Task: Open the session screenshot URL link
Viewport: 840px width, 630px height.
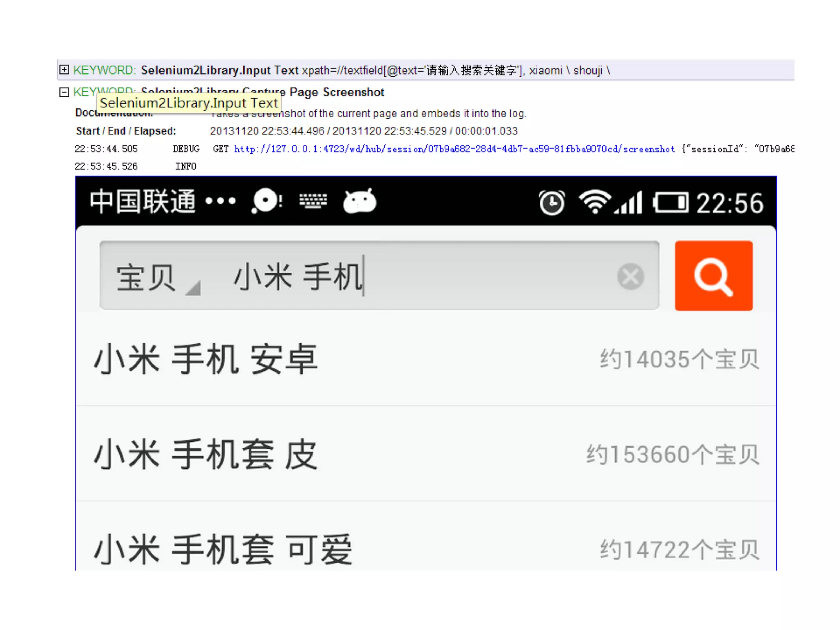Action: [x=454, y=149]
